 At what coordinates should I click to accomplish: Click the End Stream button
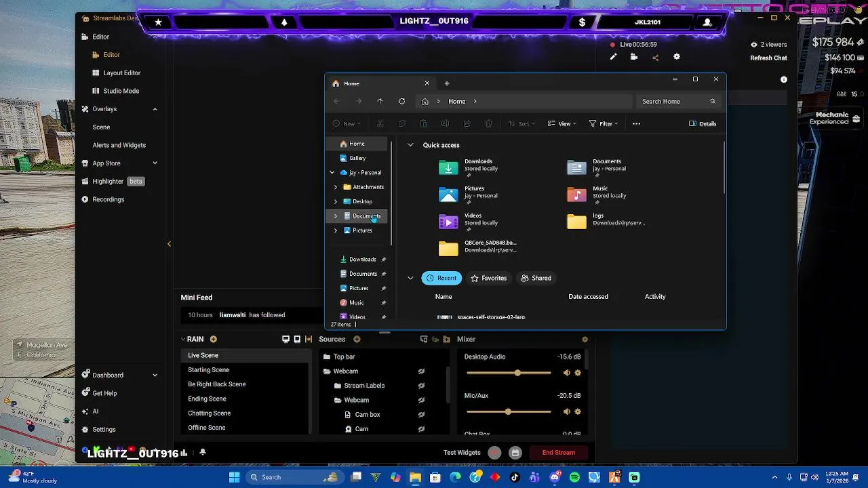click(x=558, y=453)
